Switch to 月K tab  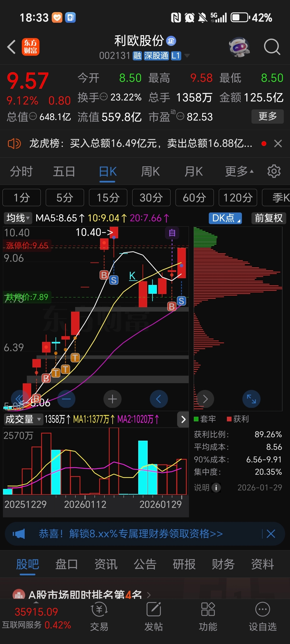tap(194, 171)
